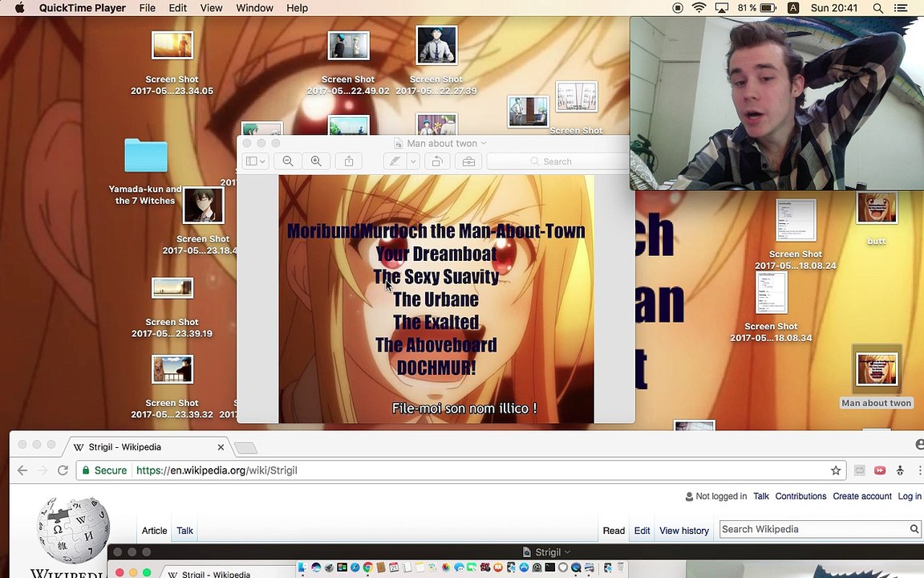
Task: Bookmark page with Chrome star icon
Action: tap(835, 470)
